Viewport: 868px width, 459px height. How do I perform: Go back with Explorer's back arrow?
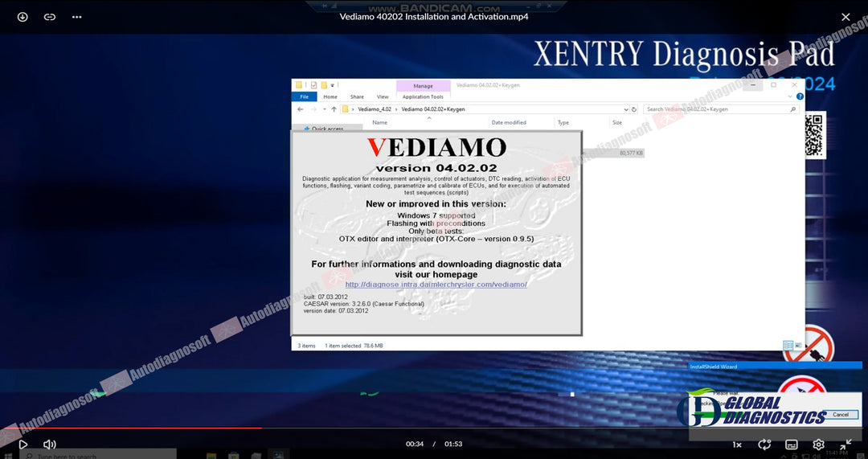click(300, 109)
